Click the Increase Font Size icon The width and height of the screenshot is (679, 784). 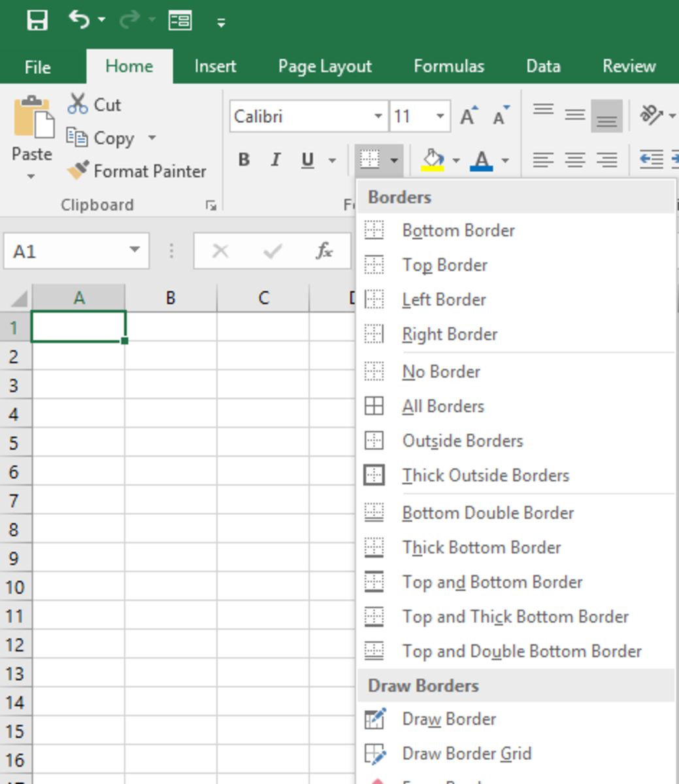pos(467,115)
